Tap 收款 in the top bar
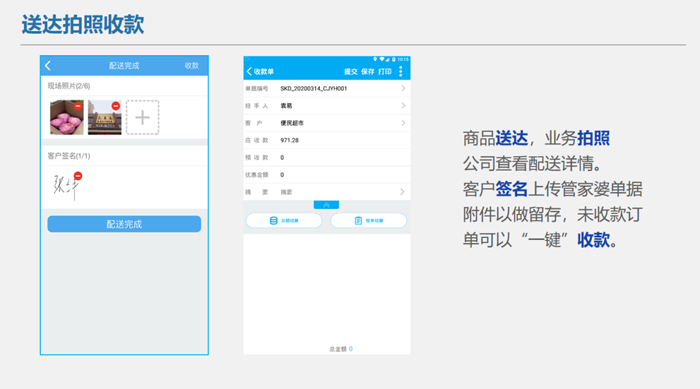This screenshot has height=389, width=700. point(192,66)
